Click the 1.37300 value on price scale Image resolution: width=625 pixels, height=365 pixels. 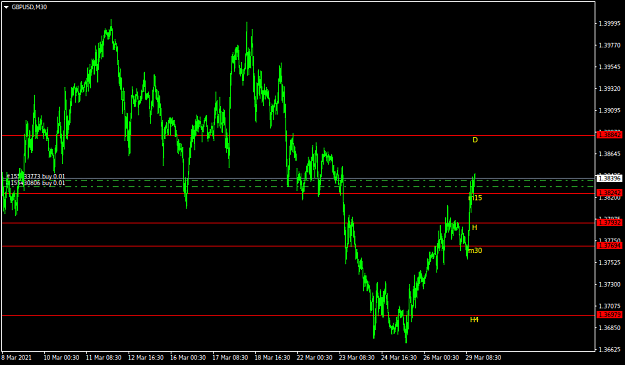[x=609, y=285]
